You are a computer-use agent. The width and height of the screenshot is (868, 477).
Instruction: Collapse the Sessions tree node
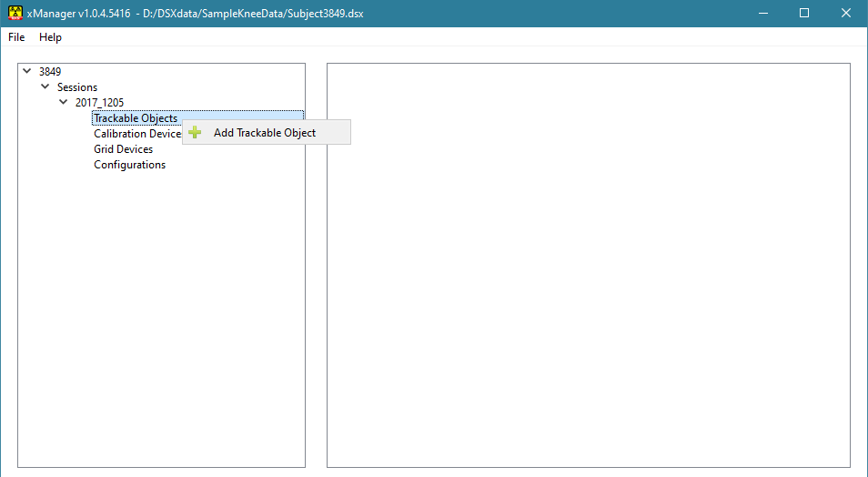tap(45, 86)
